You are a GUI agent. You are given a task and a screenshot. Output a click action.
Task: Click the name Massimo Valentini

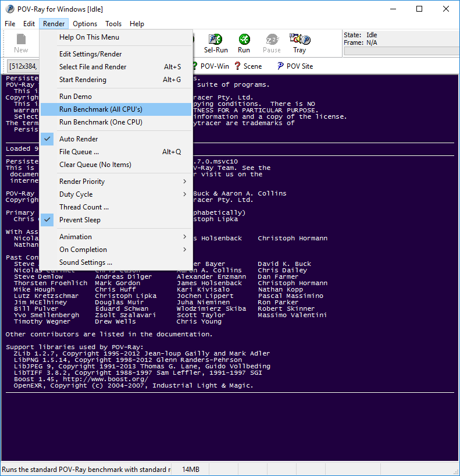click(292, 315)
